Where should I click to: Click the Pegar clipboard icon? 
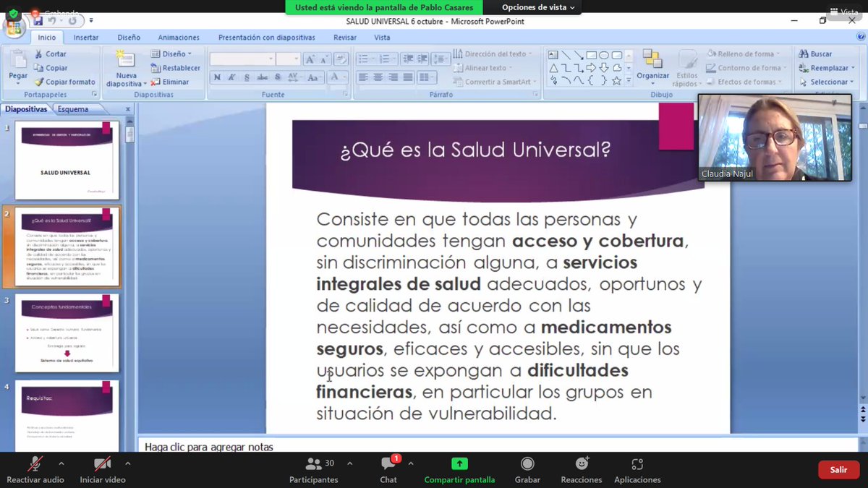pos(18,60)
